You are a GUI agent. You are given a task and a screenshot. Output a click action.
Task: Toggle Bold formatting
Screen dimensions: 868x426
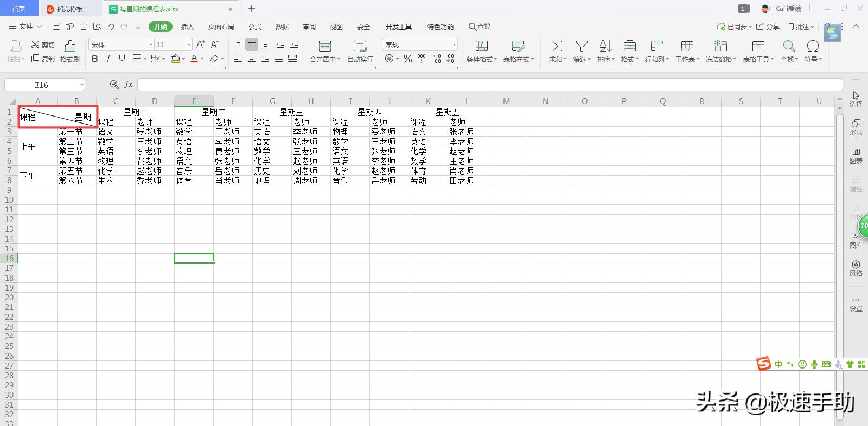pyautogui.click(x=95, y=59)
